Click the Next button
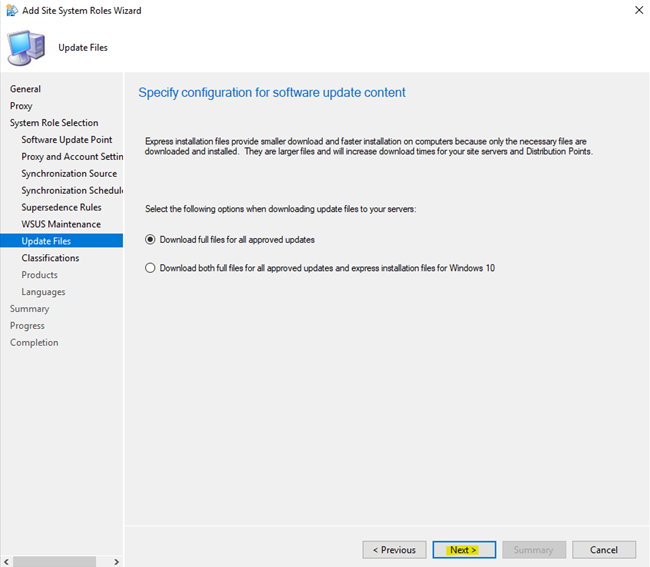650x567 pixels. coord(464,550)
